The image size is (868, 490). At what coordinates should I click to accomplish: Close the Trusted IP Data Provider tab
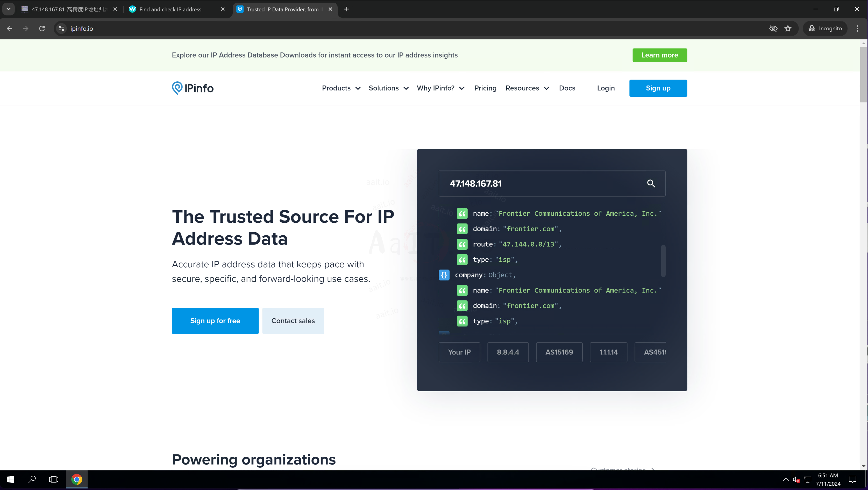coord(330,9)
